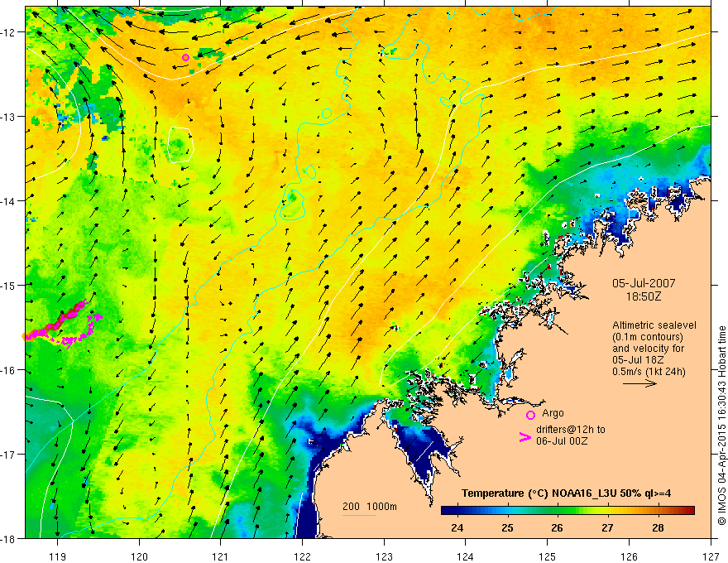Click the magenta drifter arrowhead legend symbol
Screen dimensions: 728x563
click(524, 436)
